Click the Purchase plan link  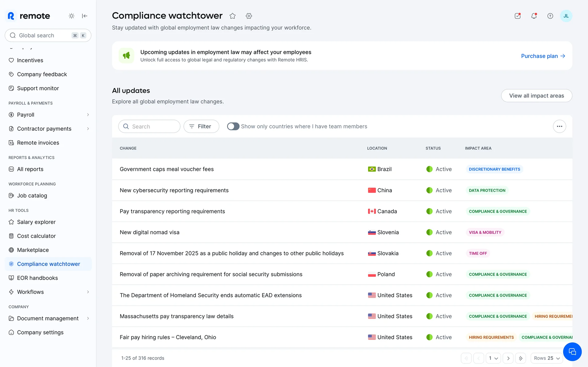[x=543, y=56]
